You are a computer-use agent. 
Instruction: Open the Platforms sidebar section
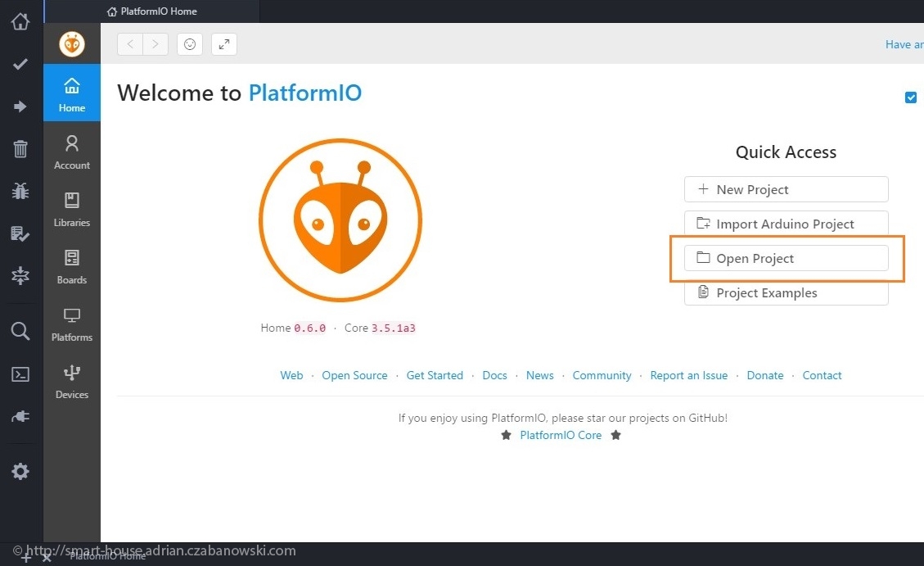click(x=72, y=324)
